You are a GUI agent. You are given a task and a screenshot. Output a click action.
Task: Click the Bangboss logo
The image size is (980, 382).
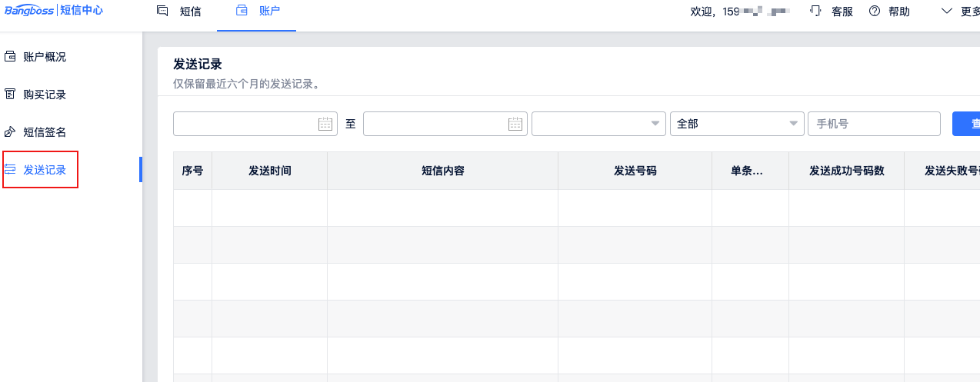pos(29,11)
